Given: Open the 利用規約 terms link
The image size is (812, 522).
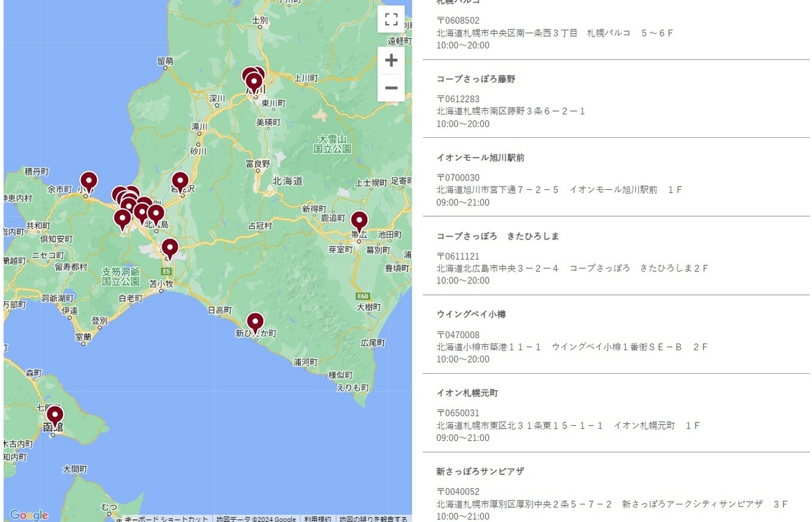Looking at the screenshot, I should click(x=317, y=519).
